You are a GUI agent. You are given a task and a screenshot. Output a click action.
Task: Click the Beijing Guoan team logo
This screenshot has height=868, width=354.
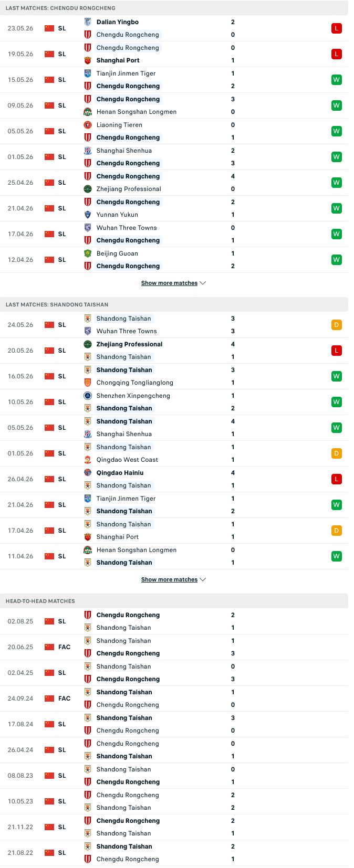pyautogui.click(x=88, y=253)
